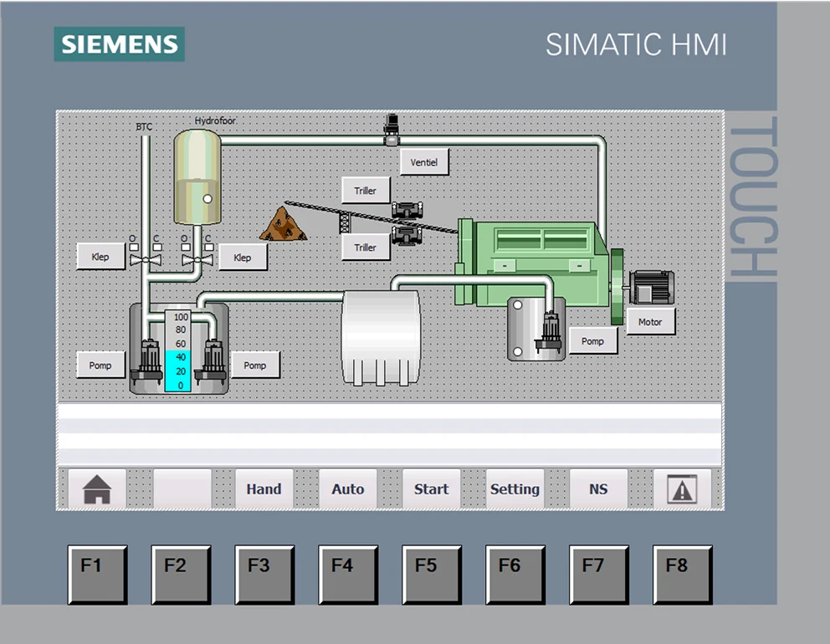Click the green flywheel beside the motor
Image resolution: width=830 pixels, height=644 pixels.
[x=617, y=286]
